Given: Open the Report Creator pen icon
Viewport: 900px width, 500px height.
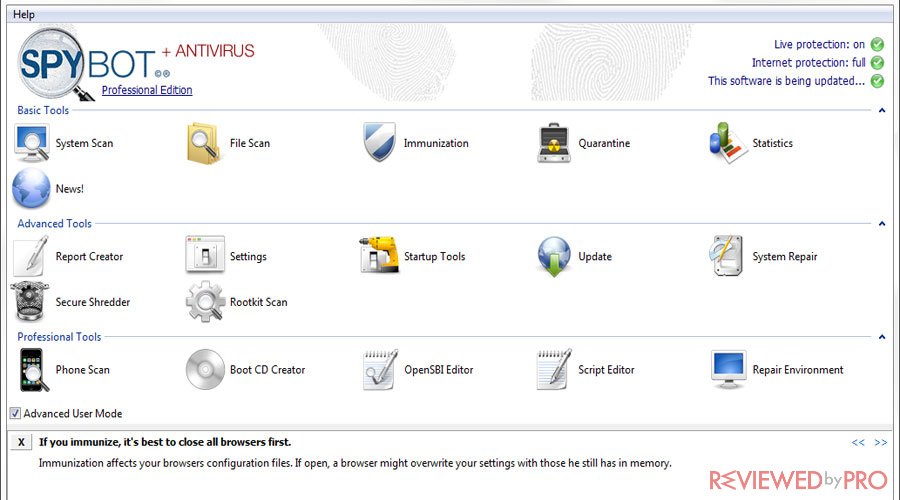Looking at the screenshot, I should (32, 256).
